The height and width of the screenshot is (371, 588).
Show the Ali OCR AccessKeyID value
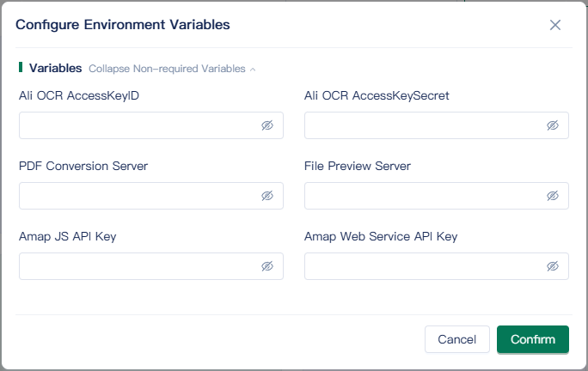[x=267, y=125]
